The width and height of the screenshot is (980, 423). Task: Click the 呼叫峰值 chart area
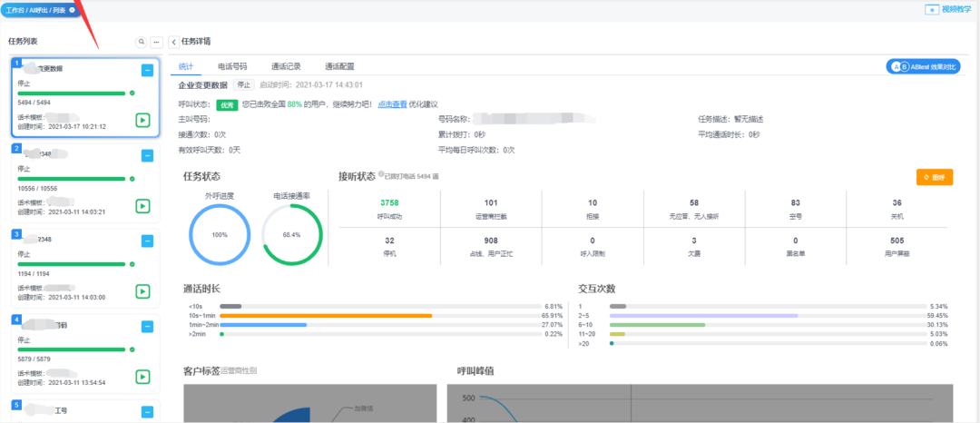(700, 404)
